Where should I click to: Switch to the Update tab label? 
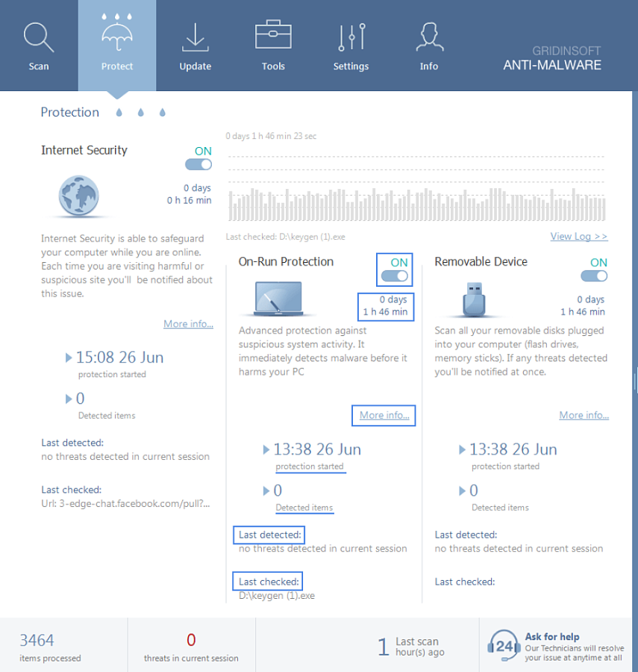[x=196, y=66]
